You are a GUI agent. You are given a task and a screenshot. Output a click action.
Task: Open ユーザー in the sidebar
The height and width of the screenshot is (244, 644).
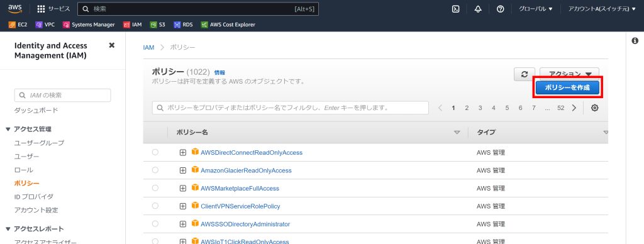tap(26, 157)
